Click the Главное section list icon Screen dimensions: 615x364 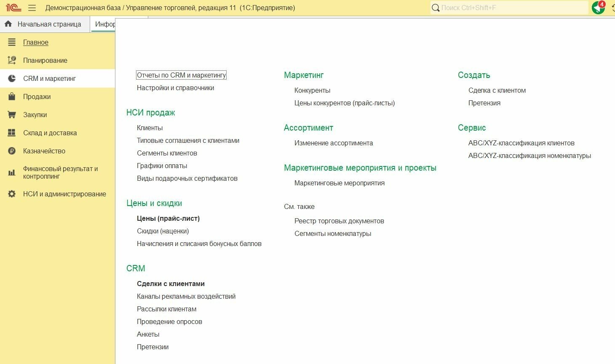pyautogui.click(x=12, y=42)
